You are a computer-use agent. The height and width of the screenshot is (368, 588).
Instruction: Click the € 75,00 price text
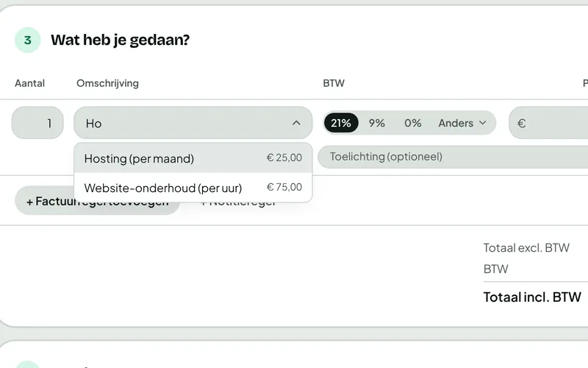point(284,187)
